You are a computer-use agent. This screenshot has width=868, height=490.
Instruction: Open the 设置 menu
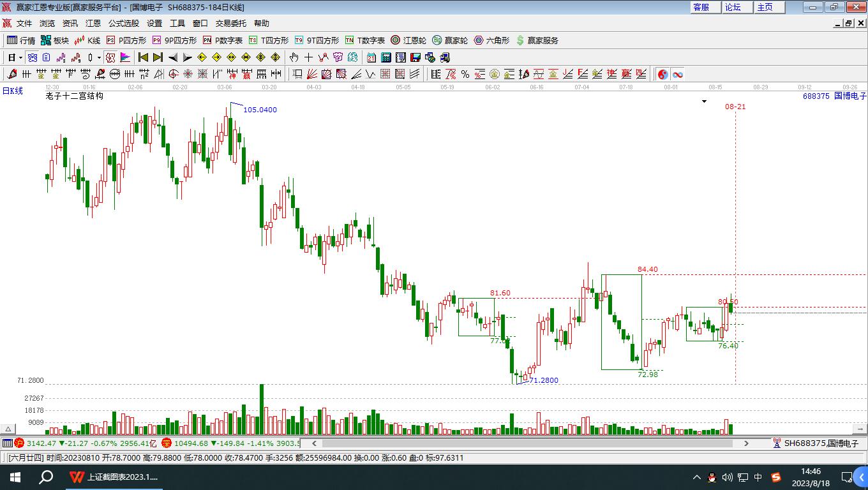pos(154,23)
